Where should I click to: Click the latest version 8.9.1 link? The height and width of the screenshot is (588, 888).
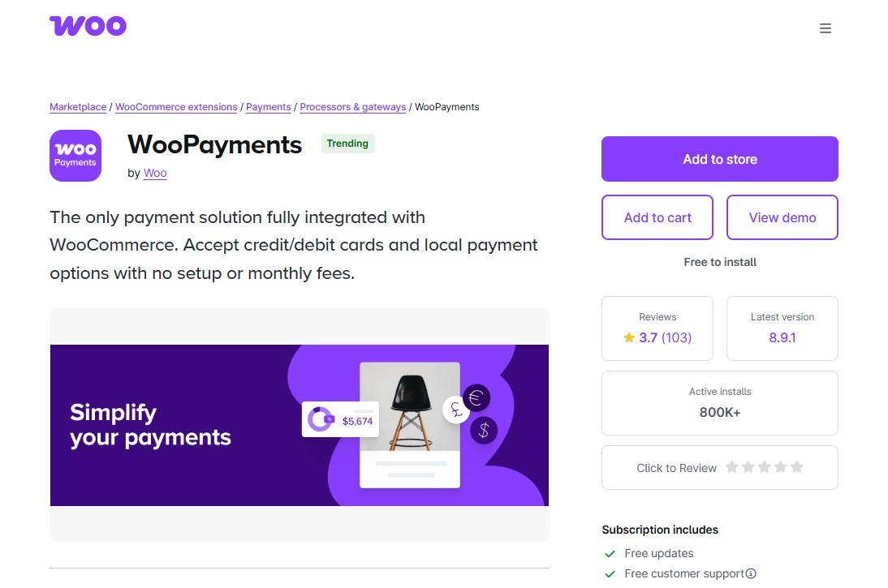pyautogui.click(x=782, y=337)
